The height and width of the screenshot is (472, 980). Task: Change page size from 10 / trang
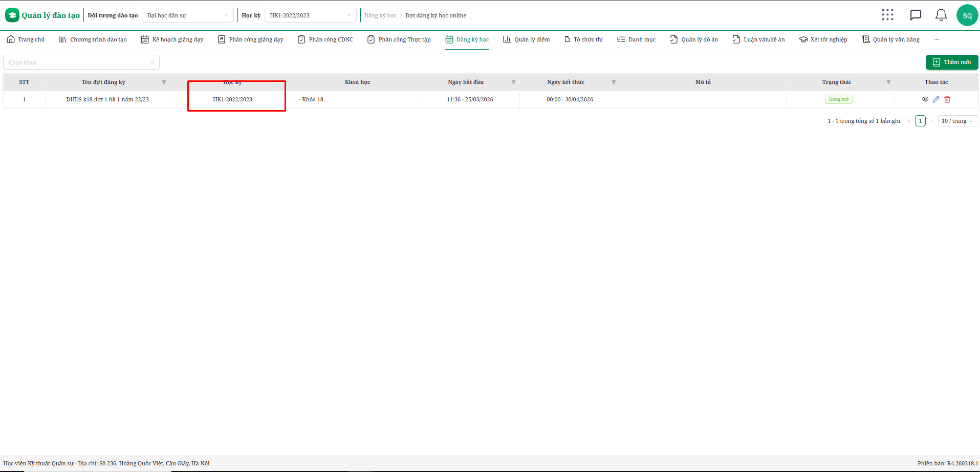[x=957, y=121]
